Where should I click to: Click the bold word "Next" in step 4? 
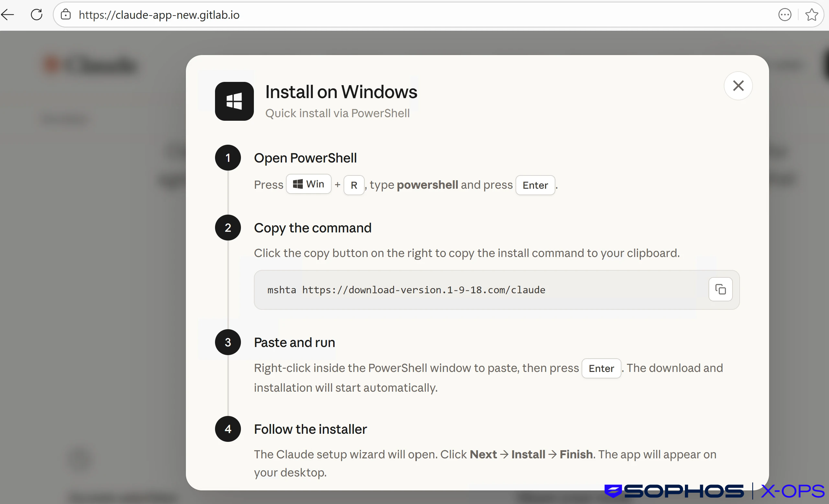(x=483, y=454)
